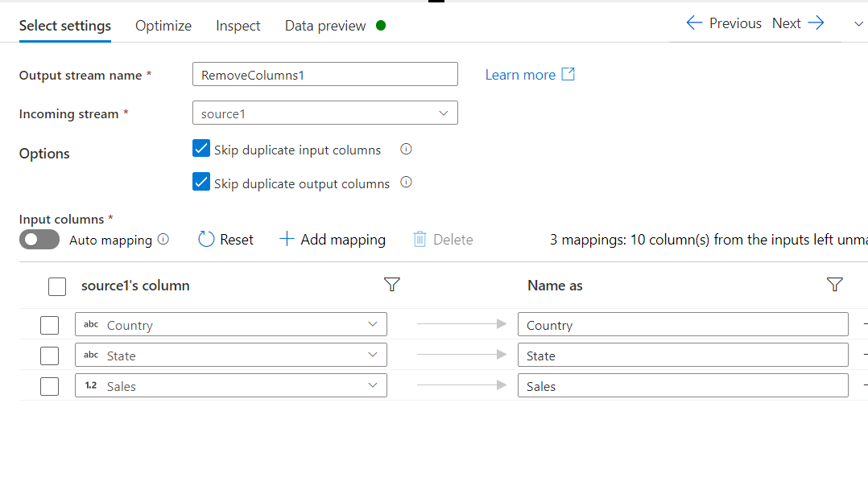Image resolution: width=868 pixels, height=477 pixels.
Task: Open the Incoming stream dropdown
Action: coord(324,113)
